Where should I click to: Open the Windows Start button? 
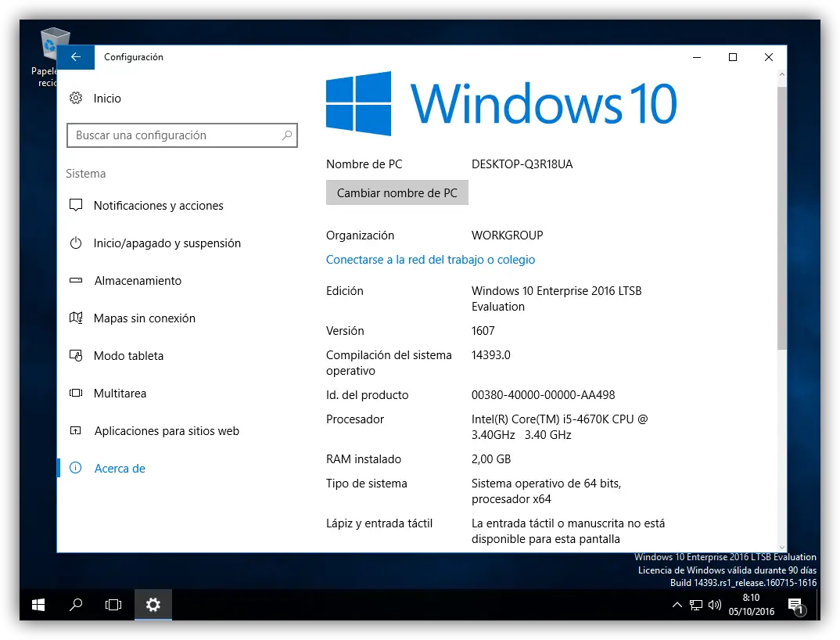pos(38,605)
